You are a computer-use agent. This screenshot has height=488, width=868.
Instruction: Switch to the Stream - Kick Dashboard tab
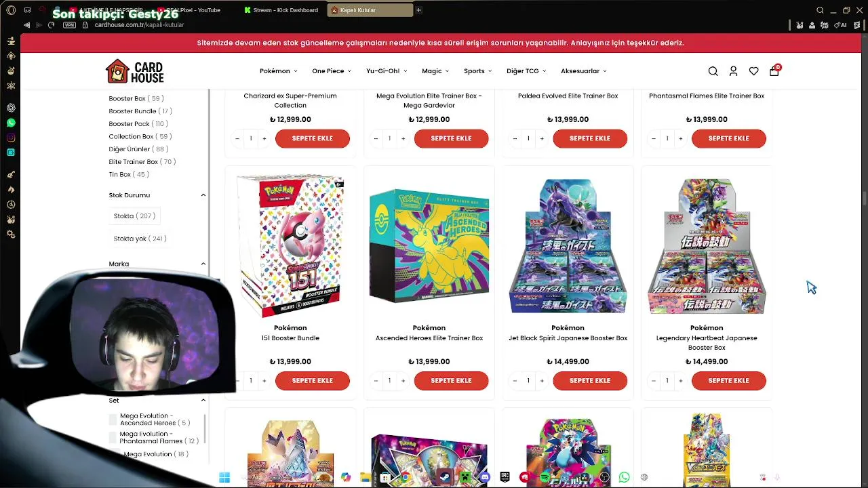tap(285, 10)
